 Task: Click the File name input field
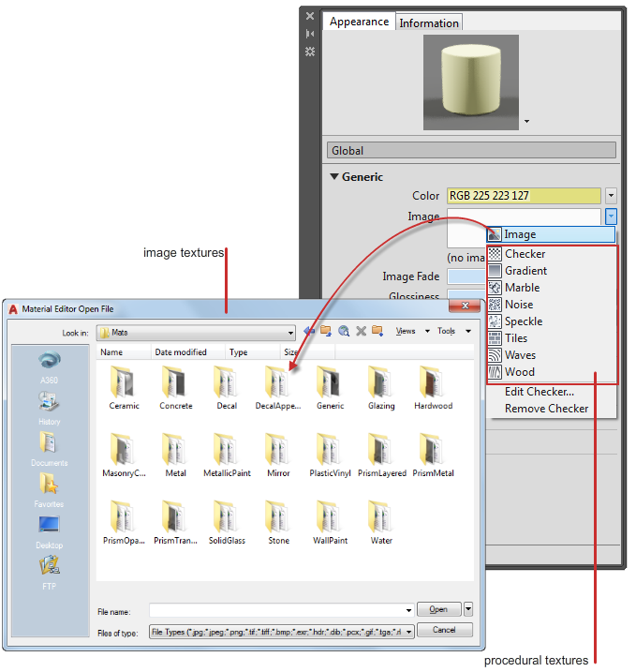tap(281, 610)
